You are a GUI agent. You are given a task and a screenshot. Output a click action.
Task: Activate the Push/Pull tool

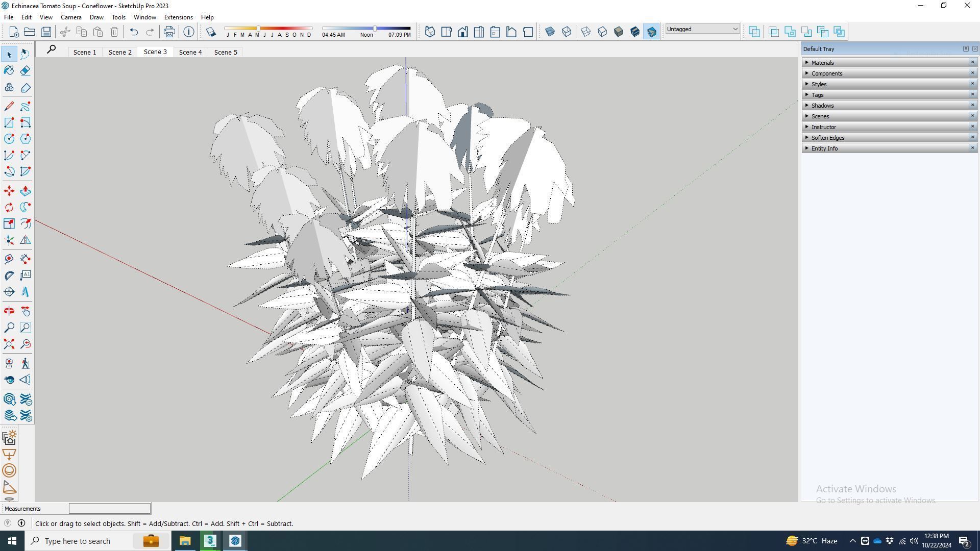click(x=26, y=191)
